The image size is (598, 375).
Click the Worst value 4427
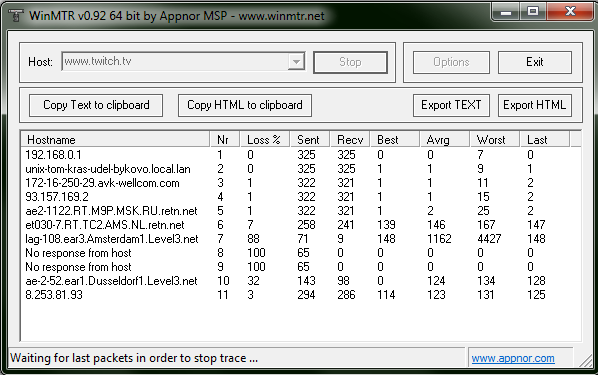pyautogui.click(x=489, y=239)
